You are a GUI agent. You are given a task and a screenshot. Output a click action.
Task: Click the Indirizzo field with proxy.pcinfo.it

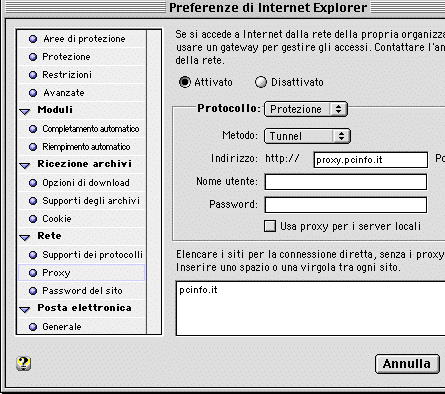[371, 160]
